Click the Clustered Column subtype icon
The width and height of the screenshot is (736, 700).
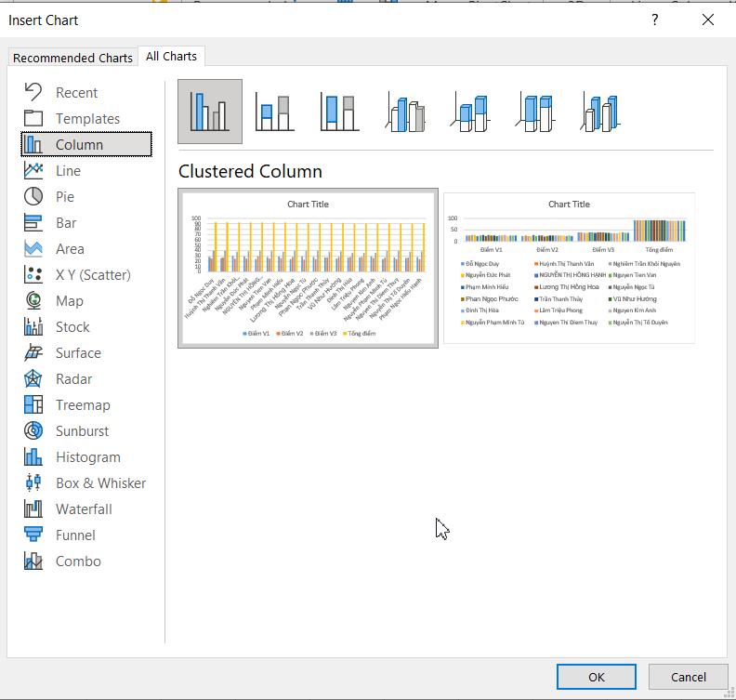coord(210,112)
